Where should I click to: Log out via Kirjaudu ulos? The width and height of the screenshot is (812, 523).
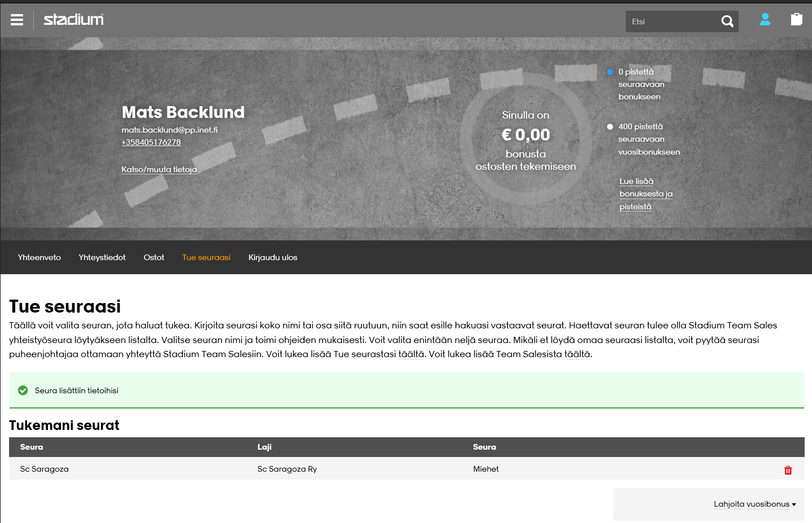pyautogui.click(x=273, y=257)
